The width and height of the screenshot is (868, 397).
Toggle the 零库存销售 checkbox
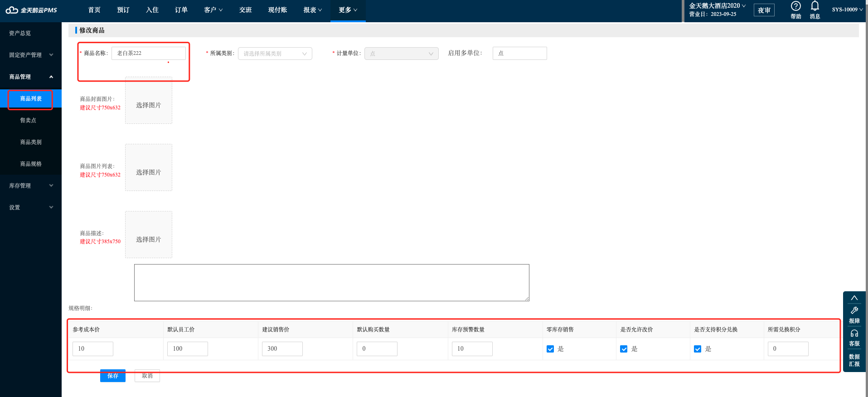(550, 349)
